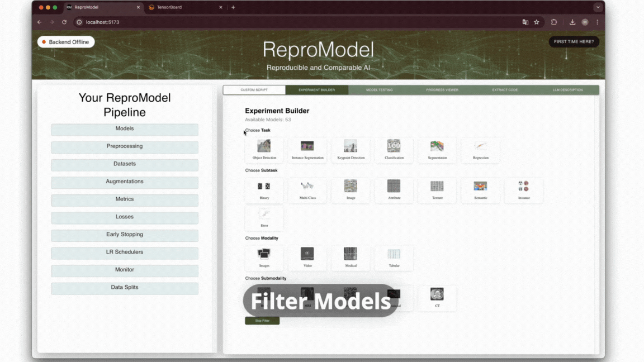The image size is (644, 362).
Task: Click the ReproModel header title
Action: coord(318,50)
